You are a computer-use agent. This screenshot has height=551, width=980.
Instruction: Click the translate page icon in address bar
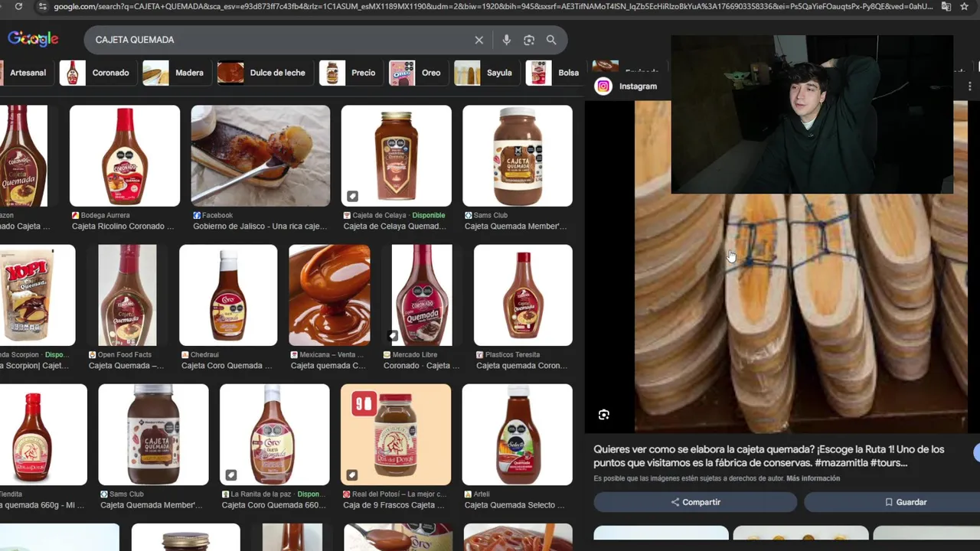point(946,6)
